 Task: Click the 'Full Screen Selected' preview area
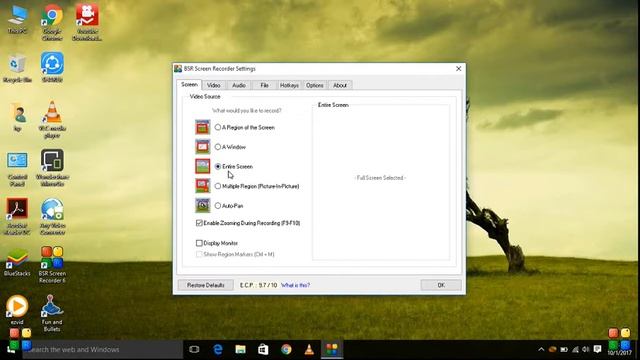380,178
